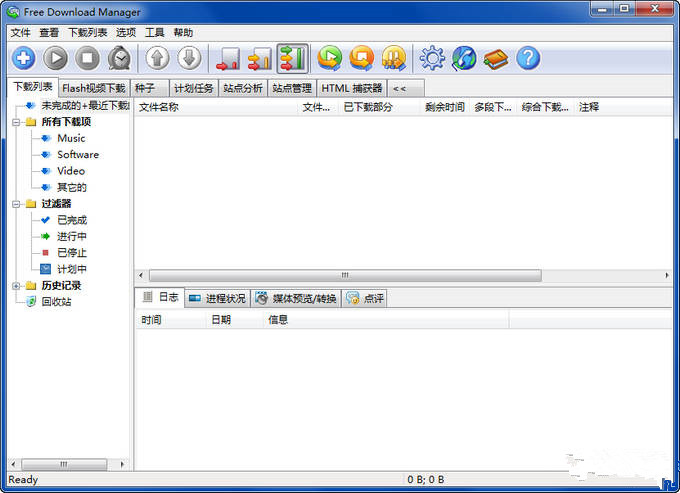The image size is (680, 493).
Task: Open the scheduler alarm clock icon
Action: pos(119,58)
